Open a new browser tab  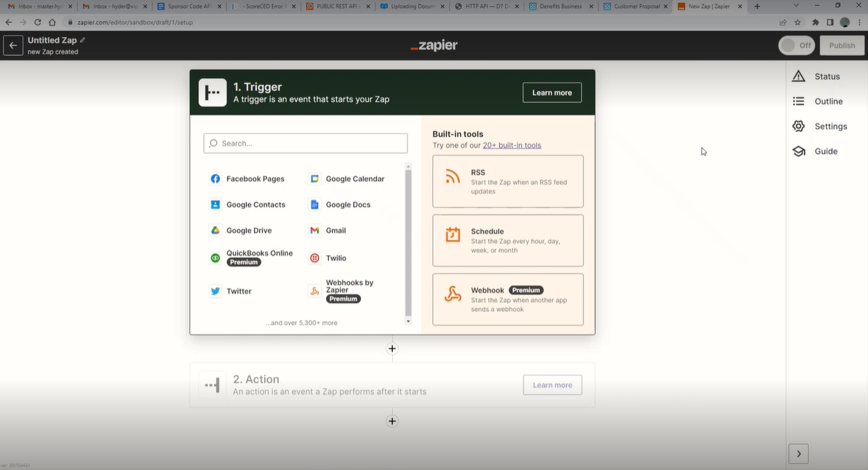pos(757,6)
